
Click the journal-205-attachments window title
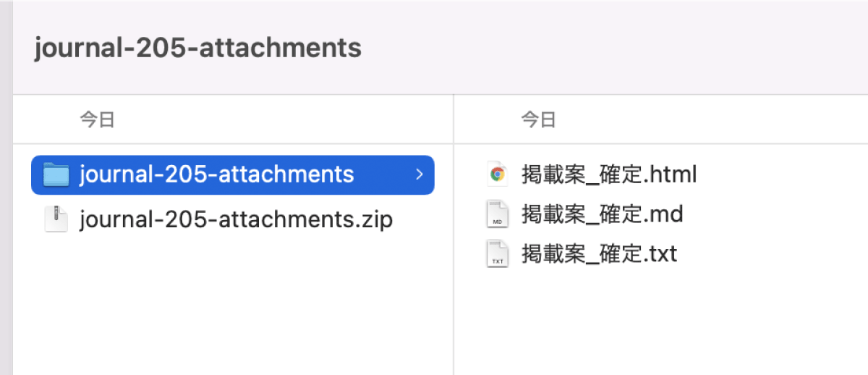197,48
